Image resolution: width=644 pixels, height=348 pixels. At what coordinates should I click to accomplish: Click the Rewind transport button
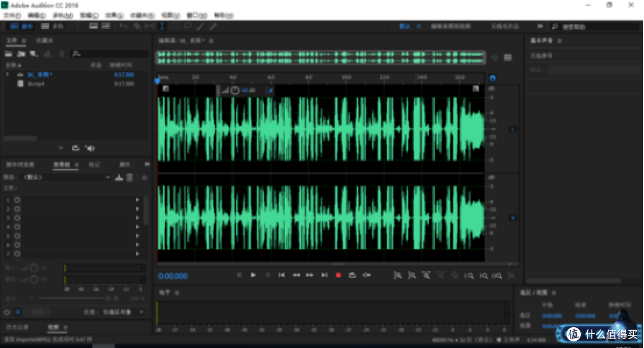pos(296,275)
